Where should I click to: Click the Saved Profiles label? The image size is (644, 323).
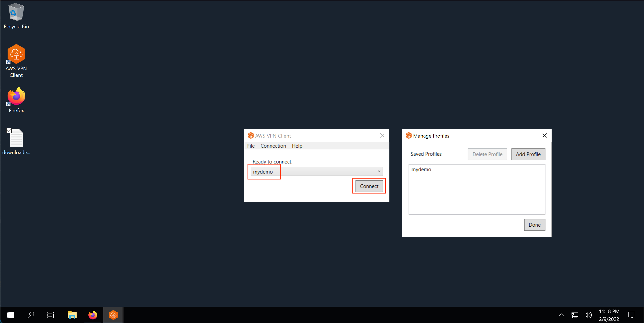[x=426, y=154]
